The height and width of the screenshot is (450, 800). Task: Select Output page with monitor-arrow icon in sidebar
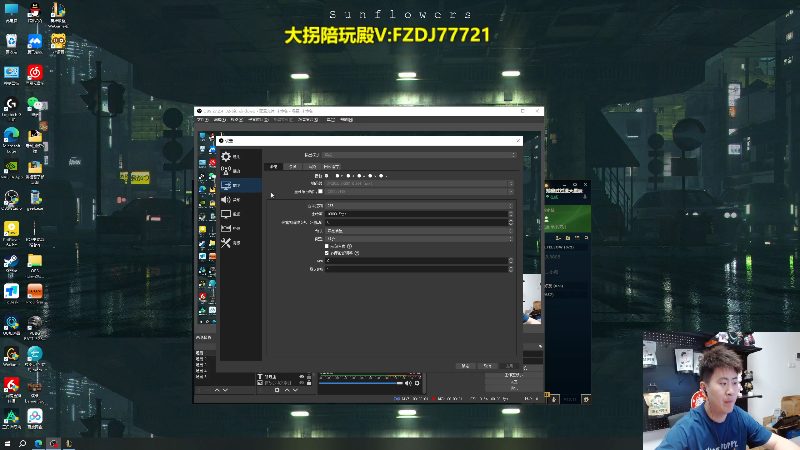click(240, 185)
